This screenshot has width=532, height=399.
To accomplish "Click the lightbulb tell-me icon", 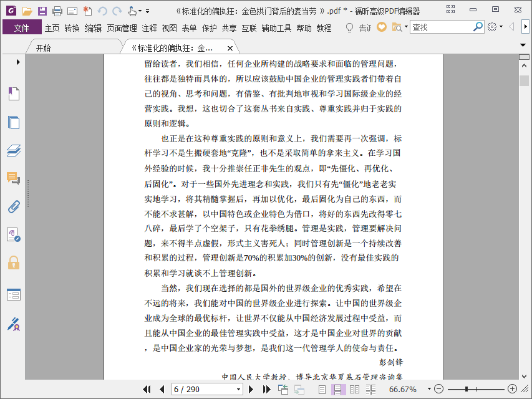I will (x=349, y=27).
